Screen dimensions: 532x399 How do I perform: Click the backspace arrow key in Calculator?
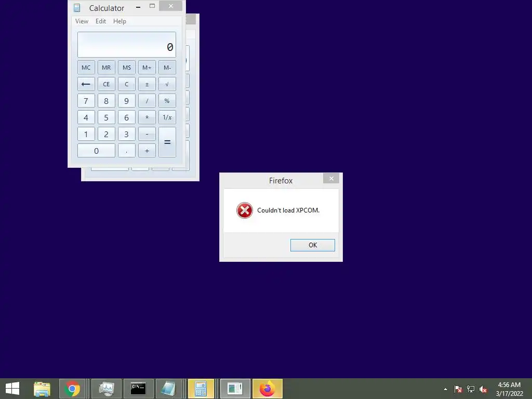click(86, 84)
